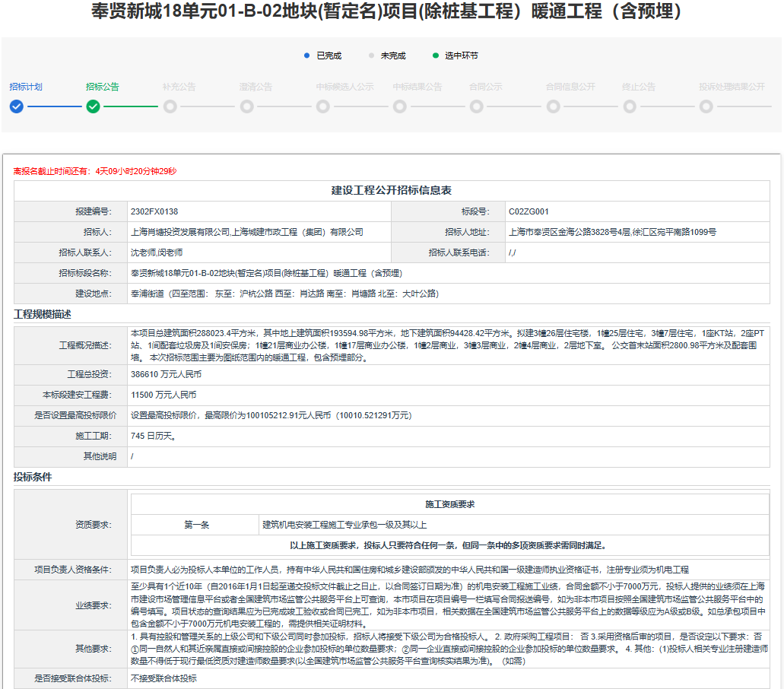
Task: Click the 报建编号 value 2302FX0138
Action: point(154,211)
